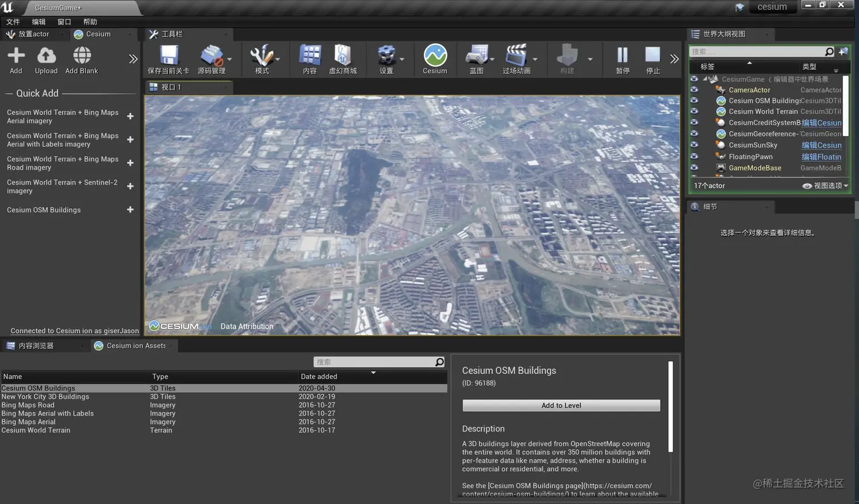This screenshot has height=504, width=859.
Task: Click the Add to Level button
Action: 561,405
